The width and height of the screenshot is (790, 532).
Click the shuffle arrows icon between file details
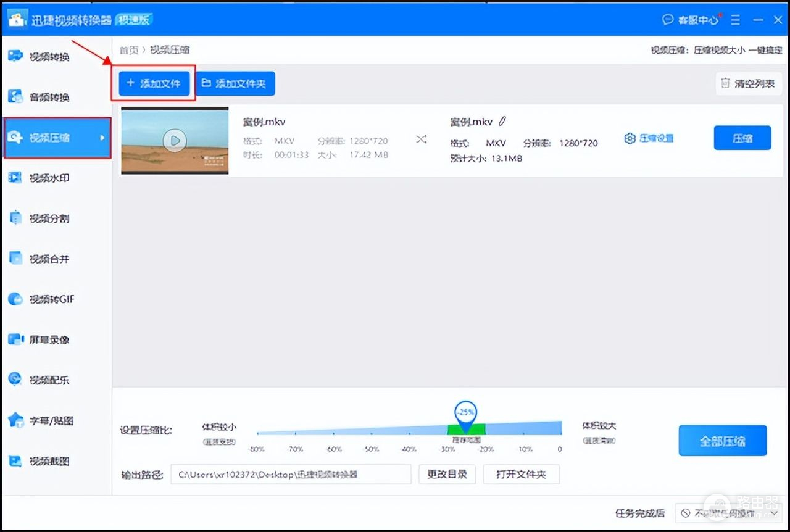click(x=421, y=139)
